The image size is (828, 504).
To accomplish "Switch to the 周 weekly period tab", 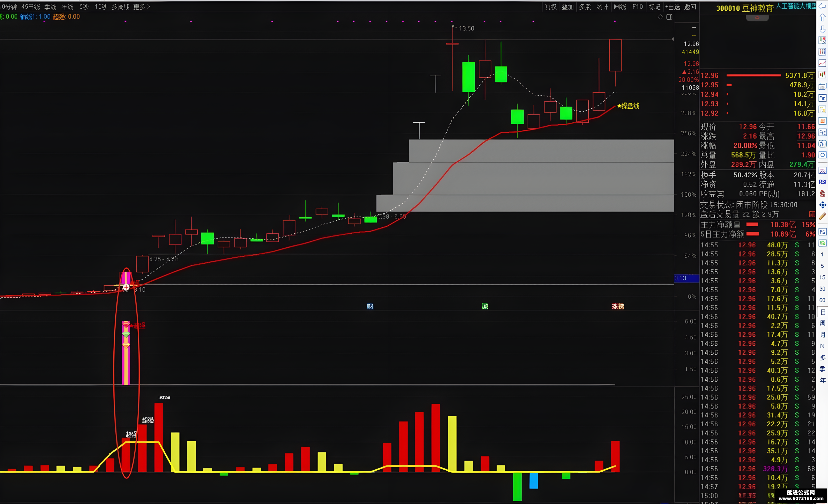I will click(x=822, y=323).
